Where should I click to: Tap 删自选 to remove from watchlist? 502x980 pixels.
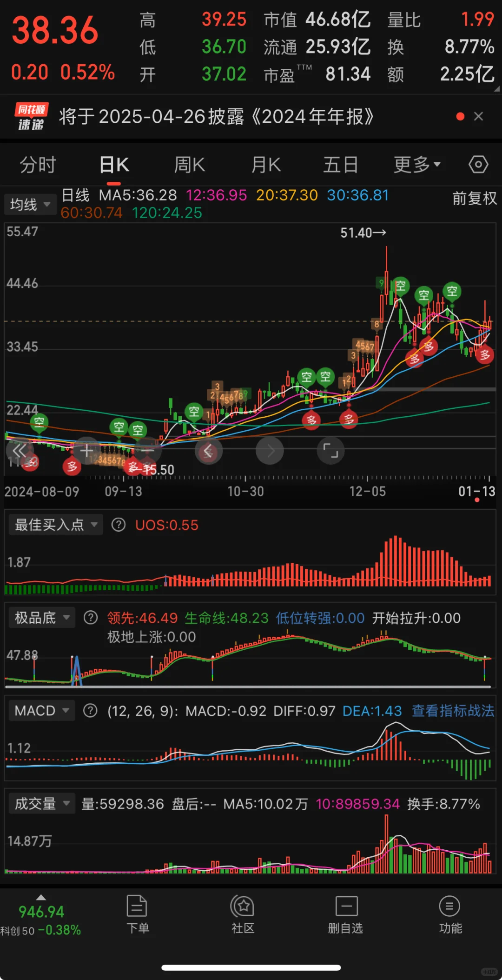click(345, 915)
